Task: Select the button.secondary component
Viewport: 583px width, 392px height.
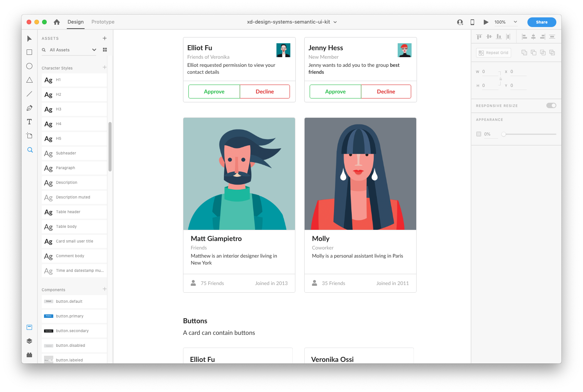Action: tap(74, 331)
